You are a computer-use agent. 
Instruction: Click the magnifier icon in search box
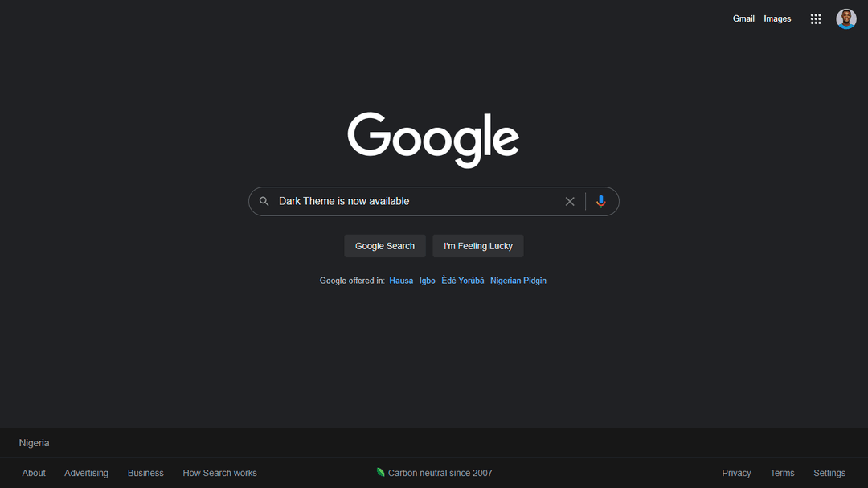coord(264,201)
